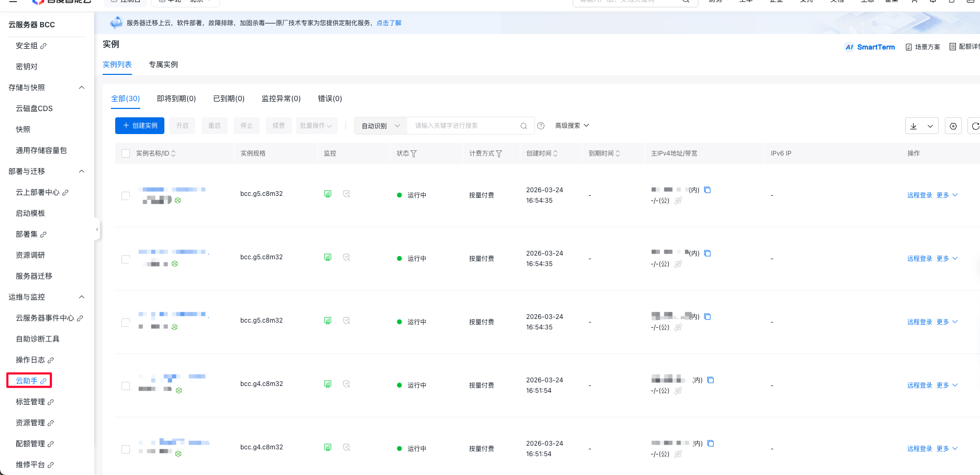Viewport: 980px width, 475px height.
Task: Expand the 高级搜索 advanced search panel
Action: click(x=572, y=126)
